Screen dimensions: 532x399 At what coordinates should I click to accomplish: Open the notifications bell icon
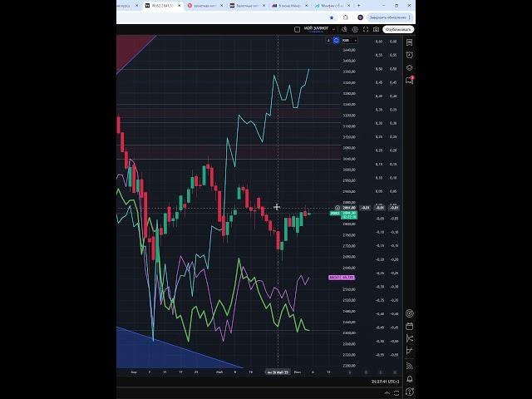(410, 379)
